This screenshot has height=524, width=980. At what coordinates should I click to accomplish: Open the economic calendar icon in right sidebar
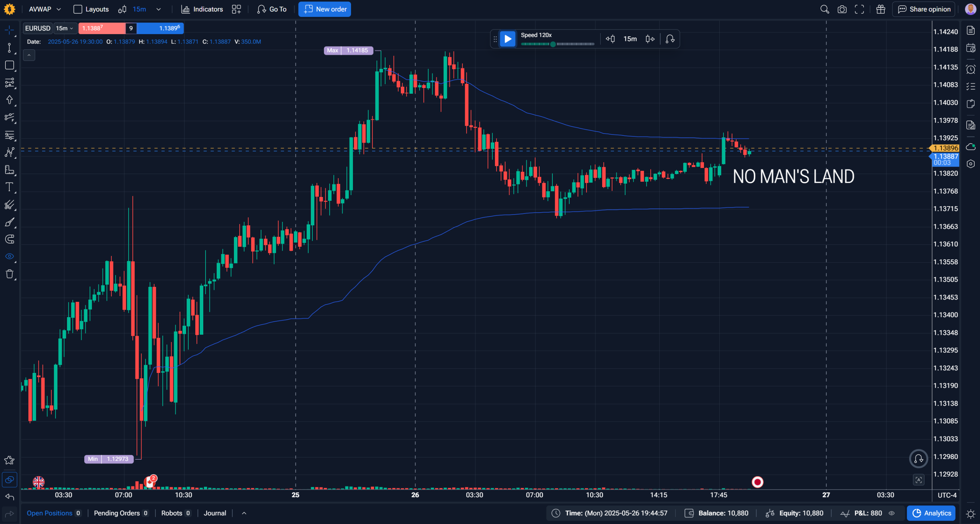tap(971, 48)
